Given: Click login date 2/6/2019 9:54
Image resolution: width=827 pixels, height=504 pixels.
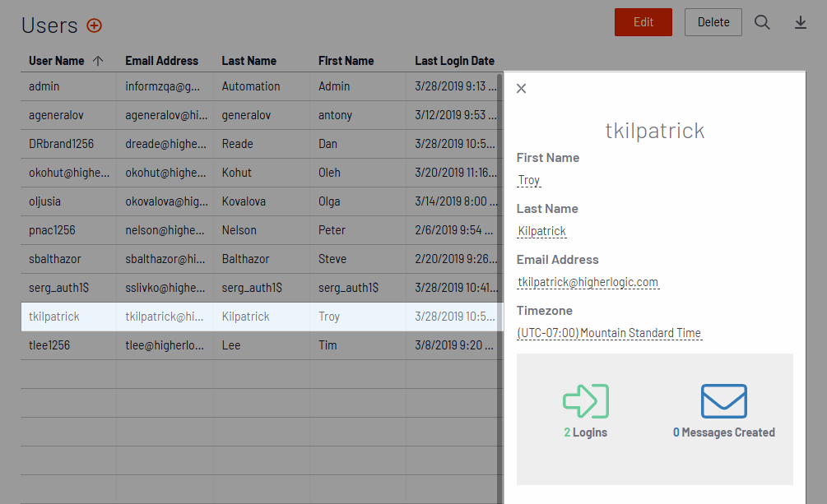Looking at the screenshot, I should click(x=454, y=230).
